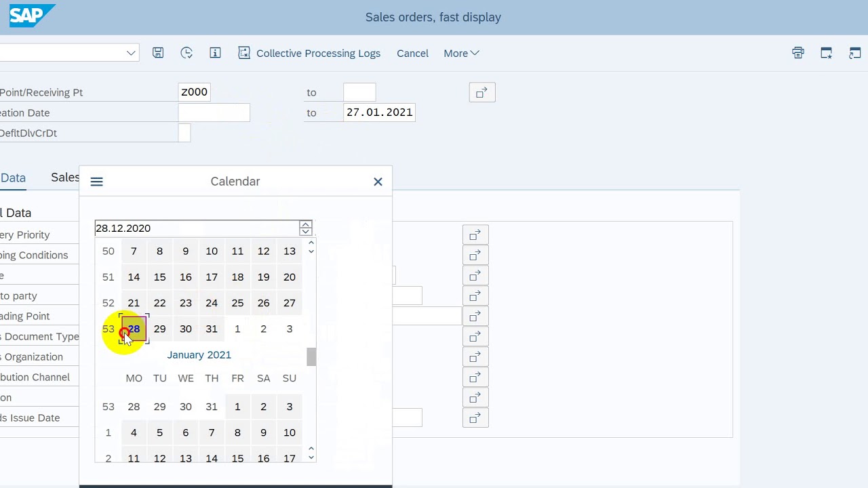Open the command field dropdown arrow
Screen dimensions: 868x488
pos(131,53)
